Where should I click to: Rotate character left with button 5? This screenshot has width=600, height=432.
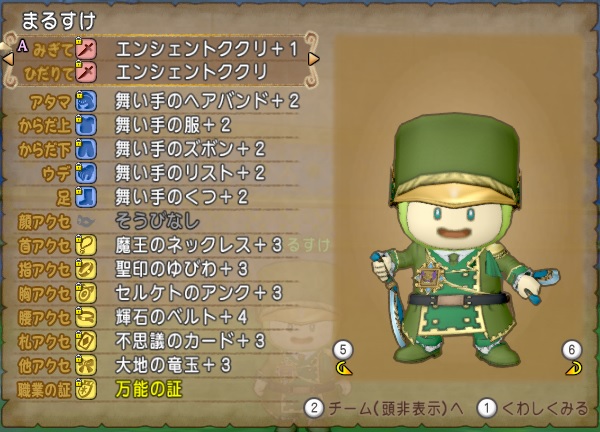click(x=343, y=359)
